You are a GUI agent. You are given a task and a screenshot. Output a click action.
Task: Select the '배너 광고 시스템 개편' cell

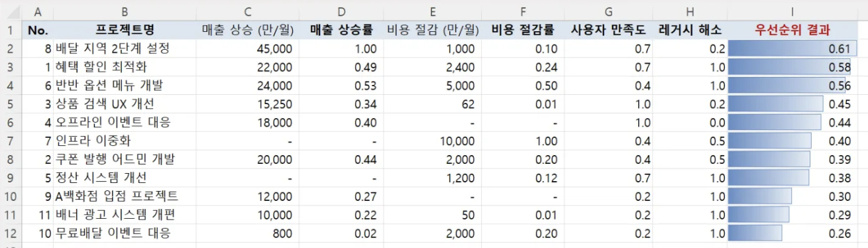[125, 215]
